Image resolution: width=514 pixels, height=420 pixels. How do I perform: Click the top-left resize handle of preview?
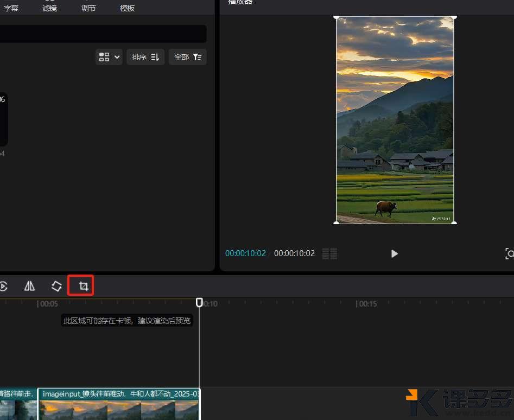click(337, 17)
